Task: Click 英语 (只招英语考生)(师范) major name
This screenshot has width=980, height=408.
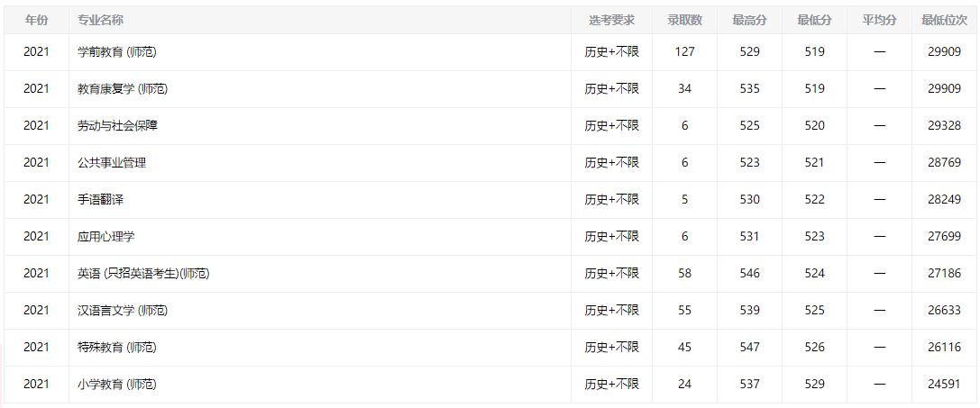Action: click(x=143, y=274)
